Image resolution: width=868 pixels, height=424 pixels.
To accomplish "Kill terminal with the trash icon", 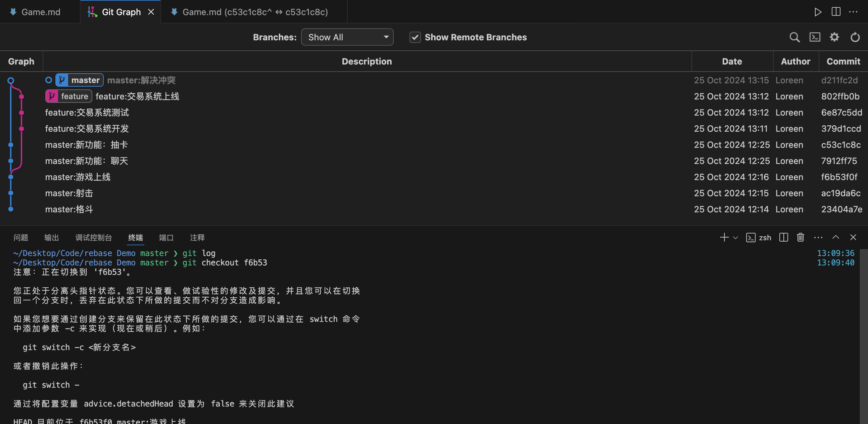I will [801, 238].
